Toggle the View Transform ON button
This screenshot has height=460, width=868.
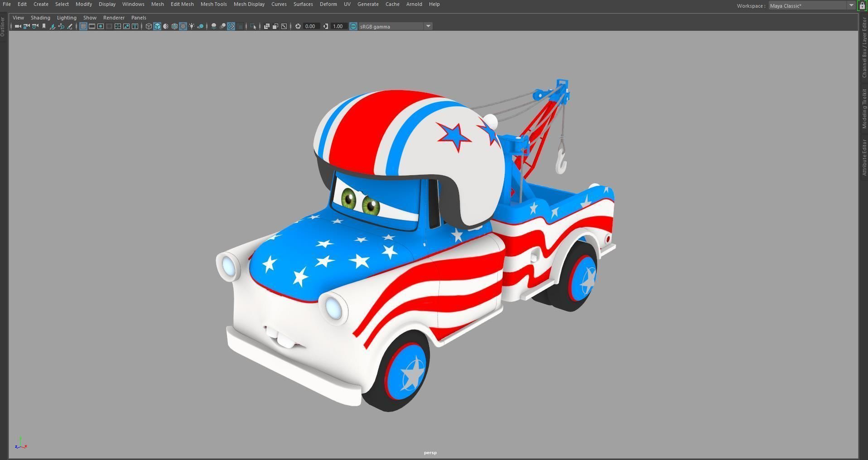tap(353, 26)
